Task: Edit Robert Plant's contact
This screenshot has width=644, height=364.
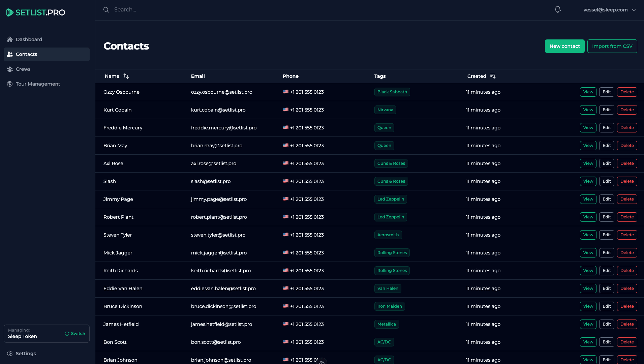Action: [607, 217]
